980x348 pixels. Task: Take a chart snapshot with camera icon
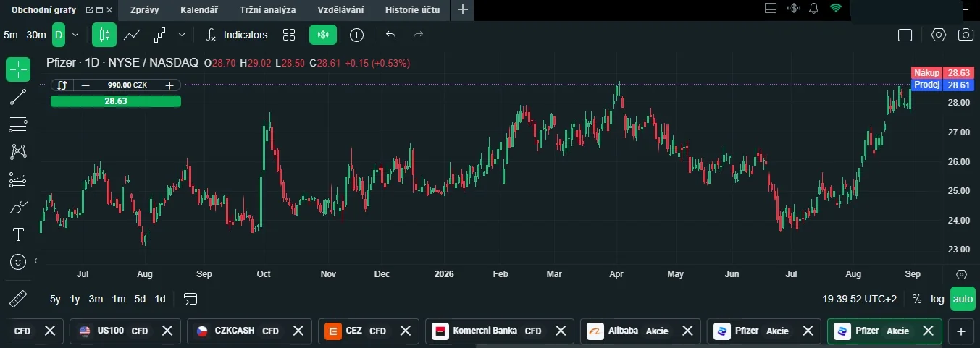[x=966, y=35]
